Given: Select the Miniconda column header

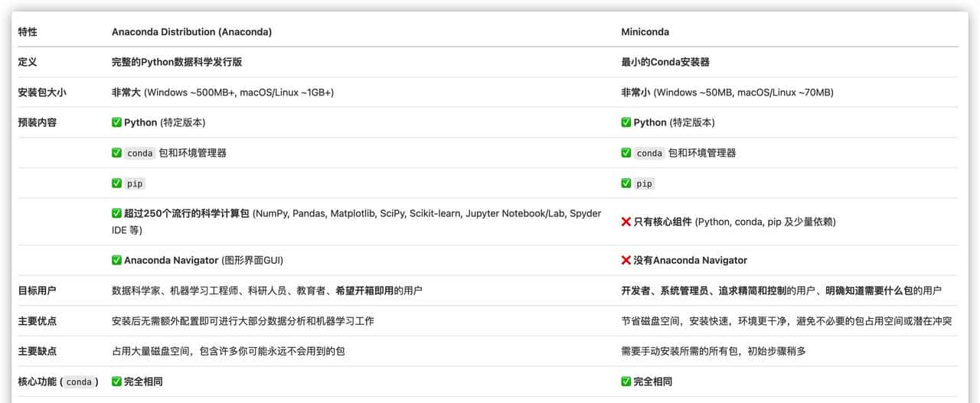Looking at the screenshot, I should pos(643,32).
